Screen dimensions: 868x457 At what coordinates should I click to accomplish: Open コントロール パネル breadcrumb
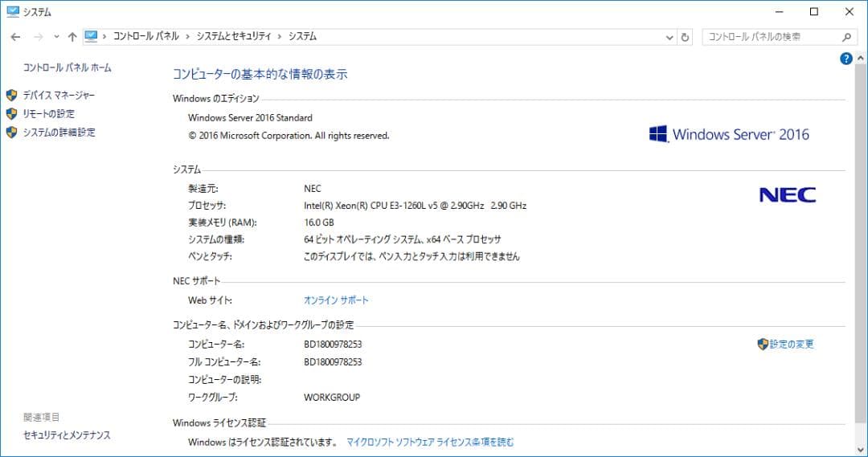pyautogui.click(x=146, y=36)
